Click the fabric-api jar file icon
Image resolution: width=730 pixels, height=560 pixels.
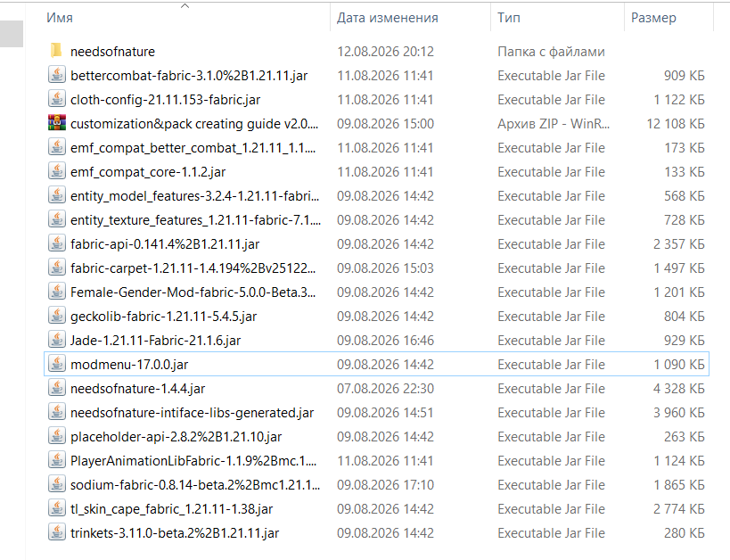[57, 243]
